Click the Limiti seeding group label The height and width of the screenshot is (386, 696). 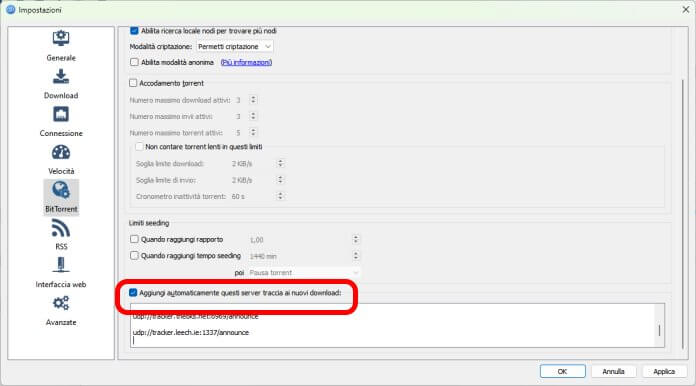149,223
